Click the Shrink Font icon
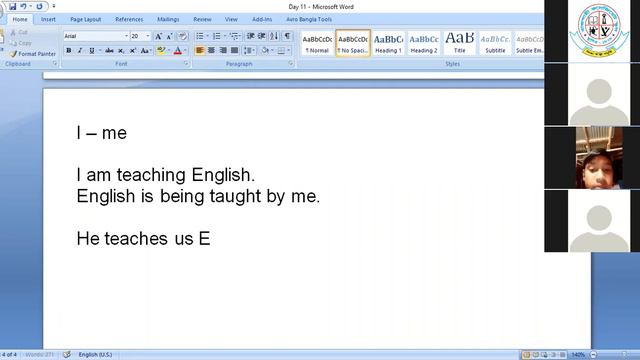The height and width of the screenshot is (360, 640). tap(169, 36)
